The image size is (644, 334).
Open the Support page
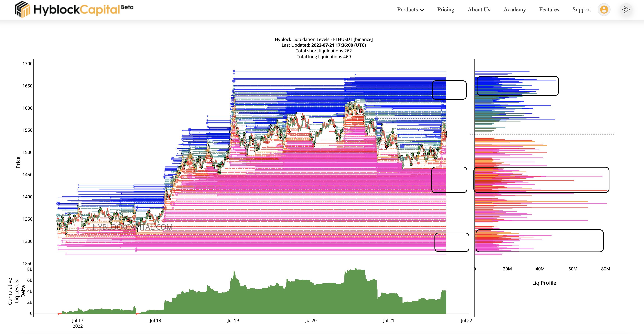(582, 10)
